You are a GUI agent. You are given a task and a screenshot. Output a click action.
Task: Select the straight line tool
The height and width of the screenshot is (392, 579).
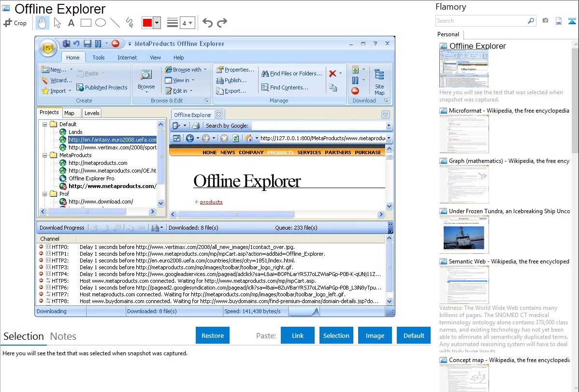(x=115, y=23)
